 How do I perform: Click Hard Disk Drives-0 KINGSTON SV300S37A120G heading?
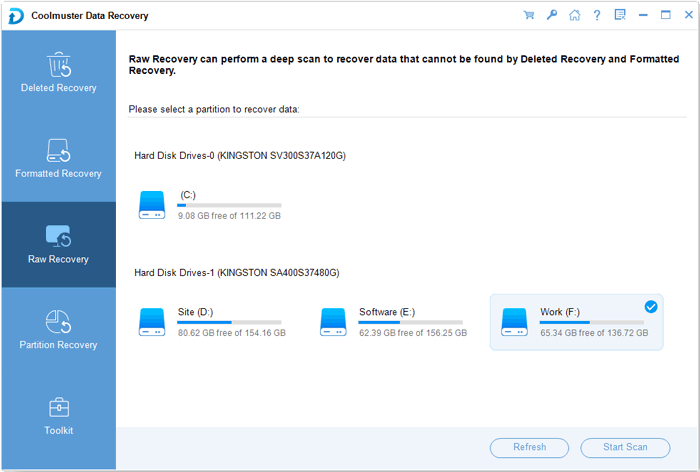pos(240,156)
